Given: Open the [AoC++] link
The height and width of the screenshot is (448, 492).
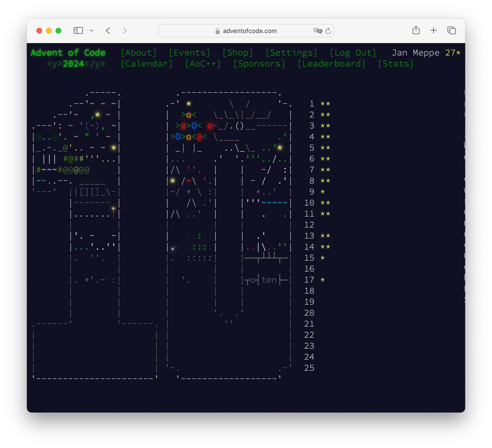Looking at the screenshot, I should coord(203,64).
